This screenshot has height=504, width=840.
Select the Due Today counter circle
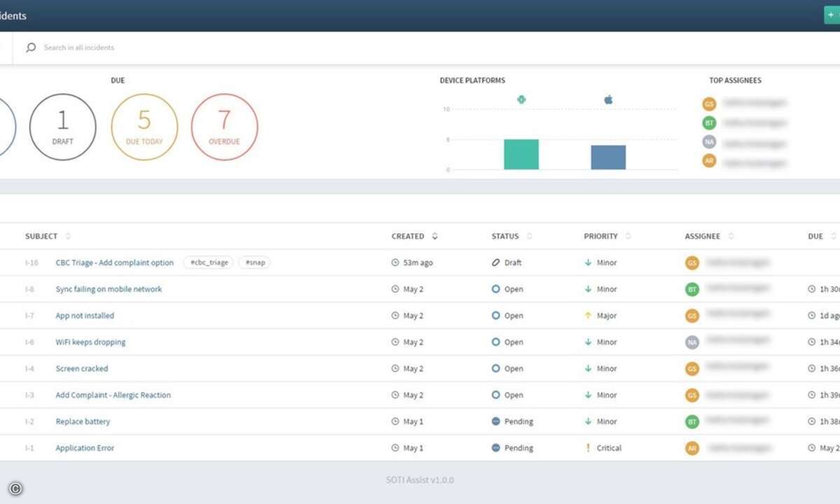144,127
